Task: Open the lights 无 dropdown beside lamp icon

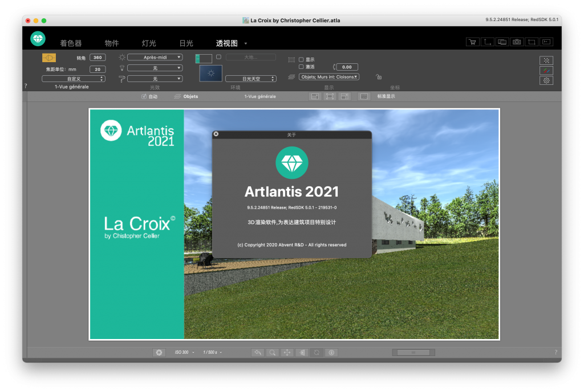Action: point(155,68)
